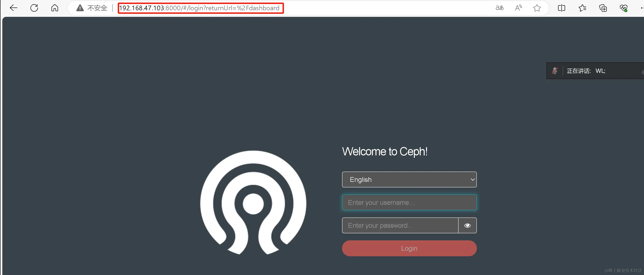644x275 pixels.
Task: Click the username input field
Action: (409, 202)
